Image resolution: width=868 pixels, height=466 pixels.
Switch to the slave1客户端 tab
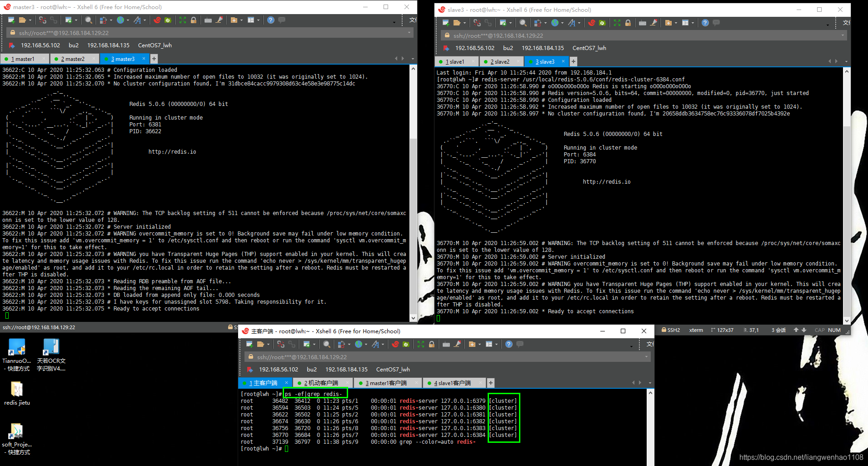coord(454,383)
